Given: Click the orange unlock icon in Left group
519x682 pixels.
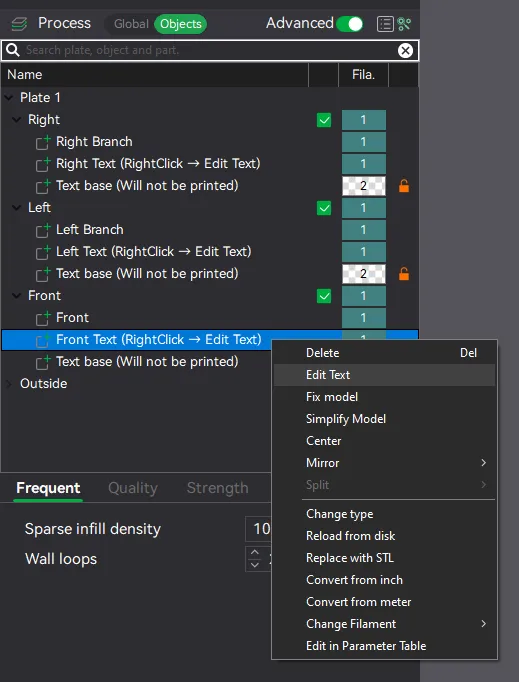Looking at the screenshot, I should click(x=404, y=274).
